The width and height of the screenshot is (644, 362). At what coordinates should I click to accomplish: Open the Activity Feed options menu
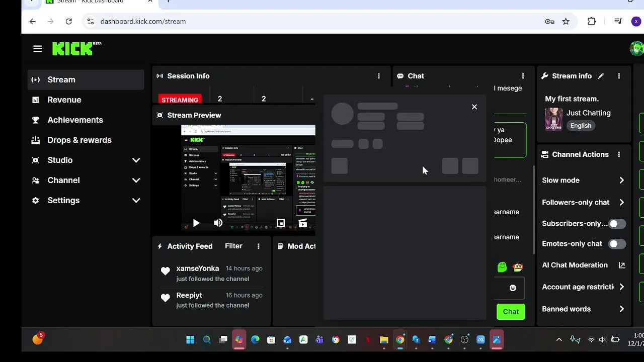click(x=259, y=246)
